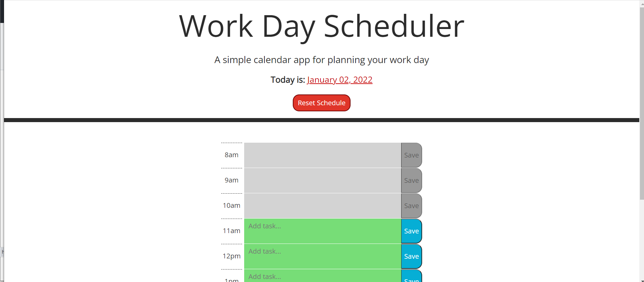Open the January 02, 2022 date link
Screen dimensions: 644x282
point(339,80)
